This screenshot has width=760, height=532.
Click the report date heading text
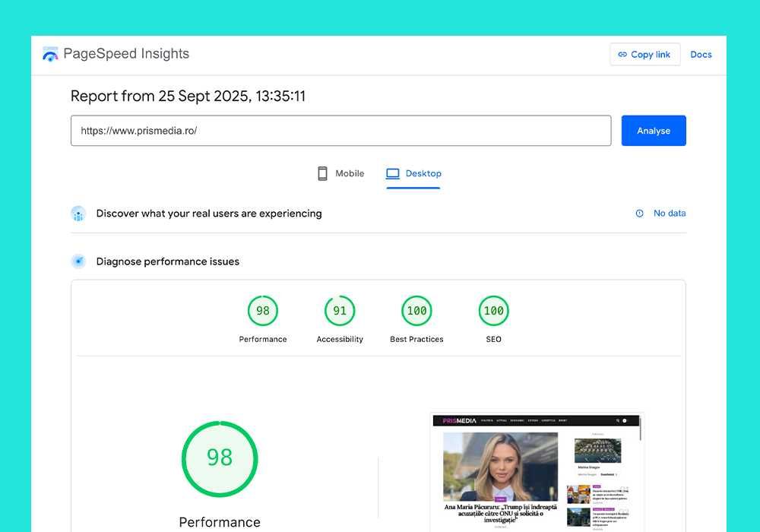click(188, 96)
